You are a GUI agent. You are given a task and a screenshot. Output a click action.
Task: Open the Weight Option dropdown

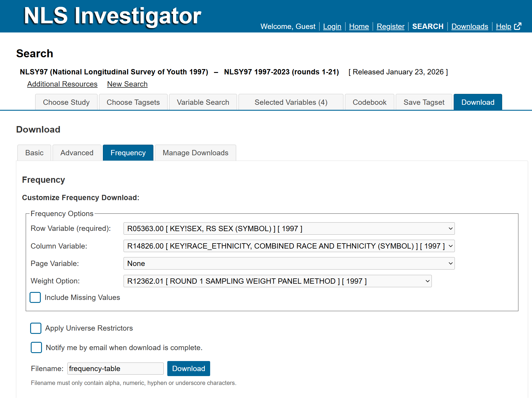click(x=278, y=281)
